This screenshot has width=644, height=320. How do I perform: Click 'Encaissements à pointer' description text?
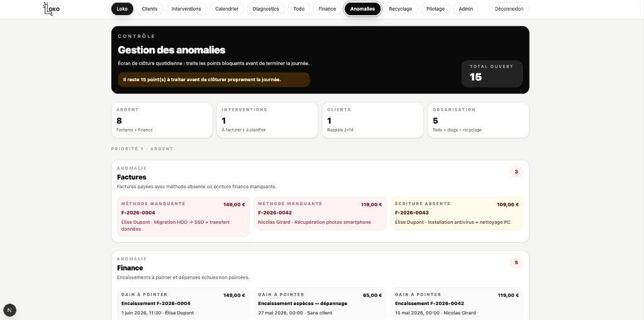click(183, 277)
